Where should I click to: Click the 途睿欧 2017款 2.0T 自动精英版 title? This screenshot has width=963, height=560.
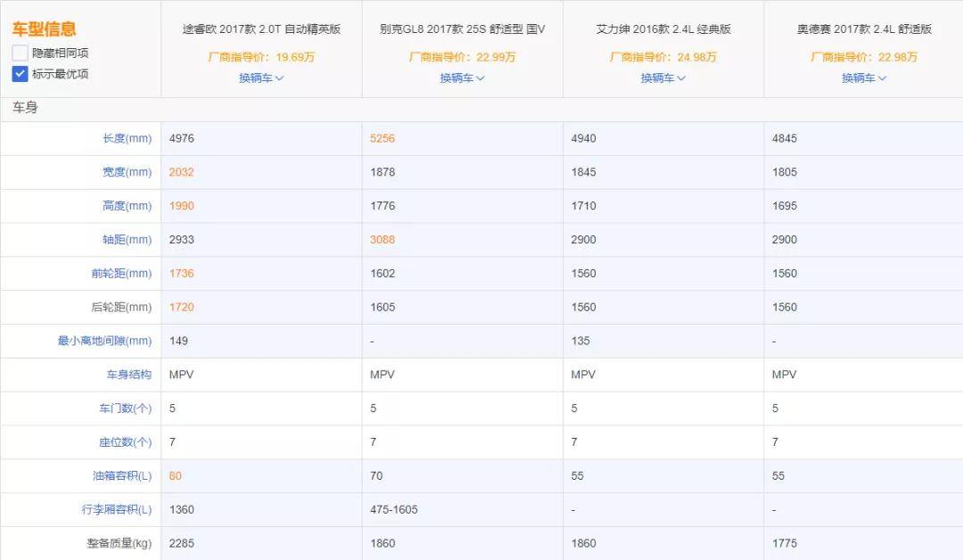261,29
